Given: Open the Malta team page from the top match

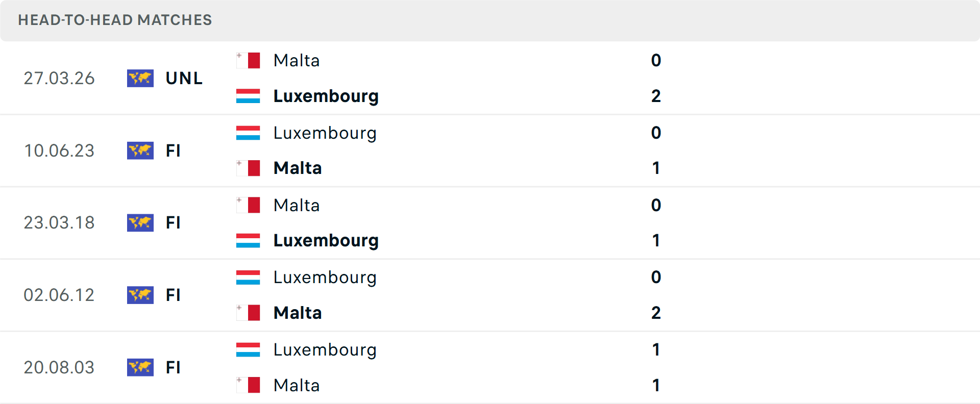Looking at the screenshot, I should (x=296, y=60).
